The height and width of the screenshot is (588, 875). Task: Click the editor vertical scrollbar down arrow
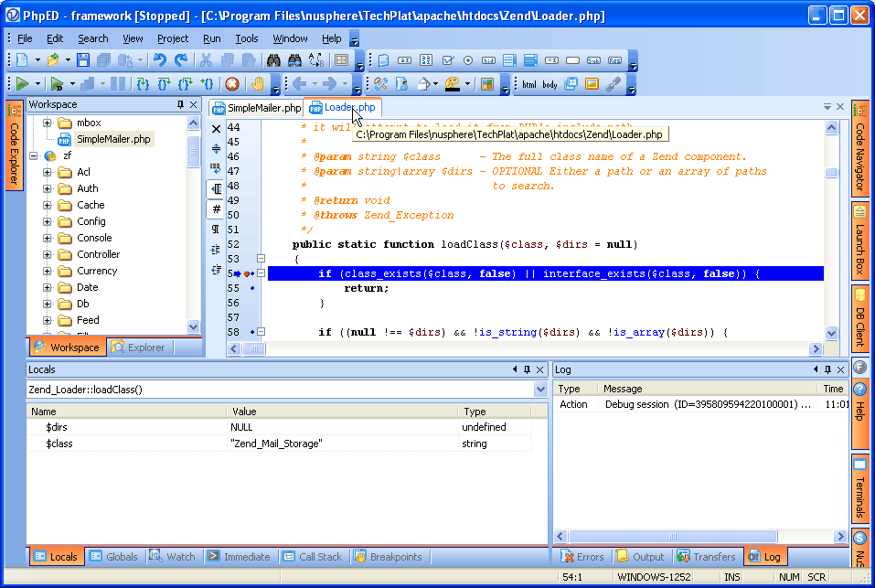pyautogui.click(x=831, y=333)
